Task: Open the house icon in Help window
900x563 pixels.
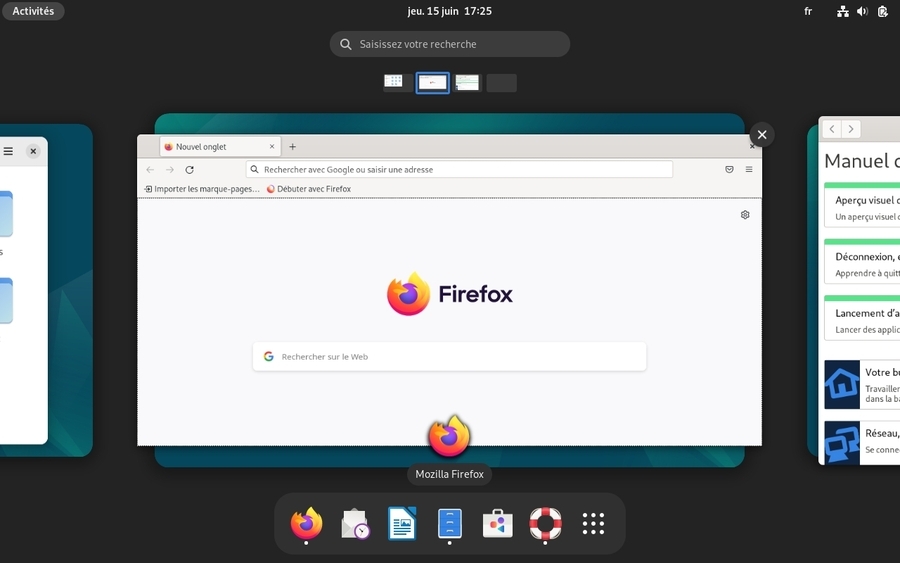Action: 842,385
